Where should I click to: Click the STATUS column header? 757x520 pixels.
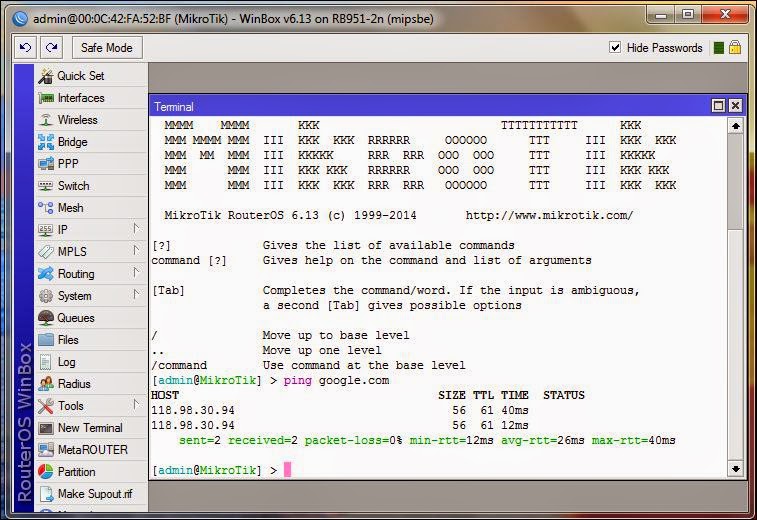563,395
